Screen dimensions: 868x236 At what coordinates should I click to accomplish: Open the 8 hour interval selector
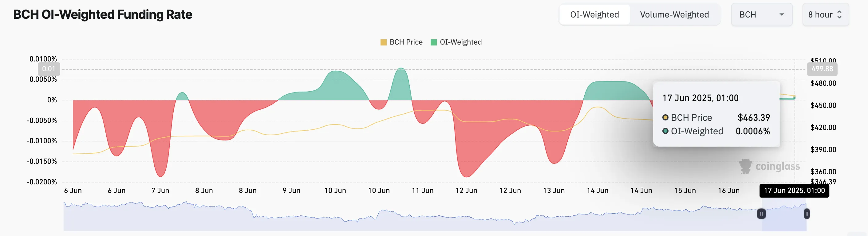coord(826,14)
